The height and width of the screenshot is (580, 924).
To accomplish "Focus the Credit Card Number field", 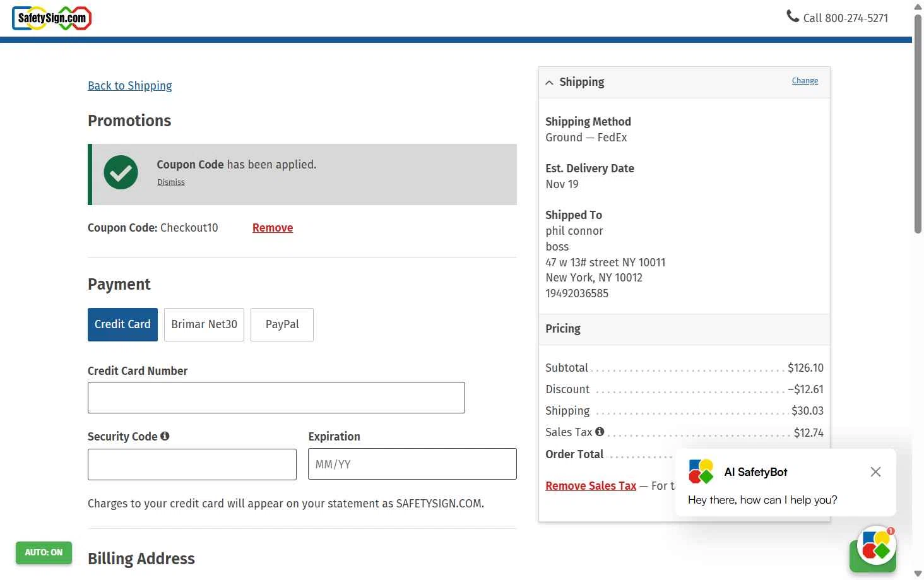I will pyautogui.click(x=276, y=398).
